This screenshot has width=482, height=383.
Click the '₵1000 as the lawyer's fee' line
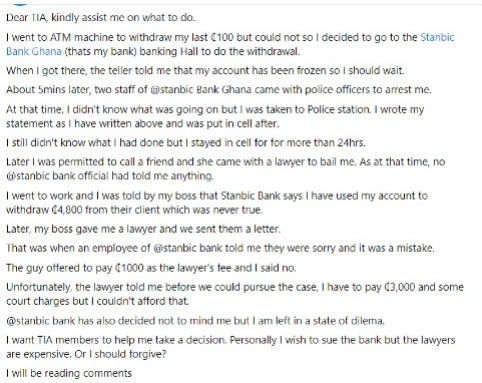click(x=151, y=268)
